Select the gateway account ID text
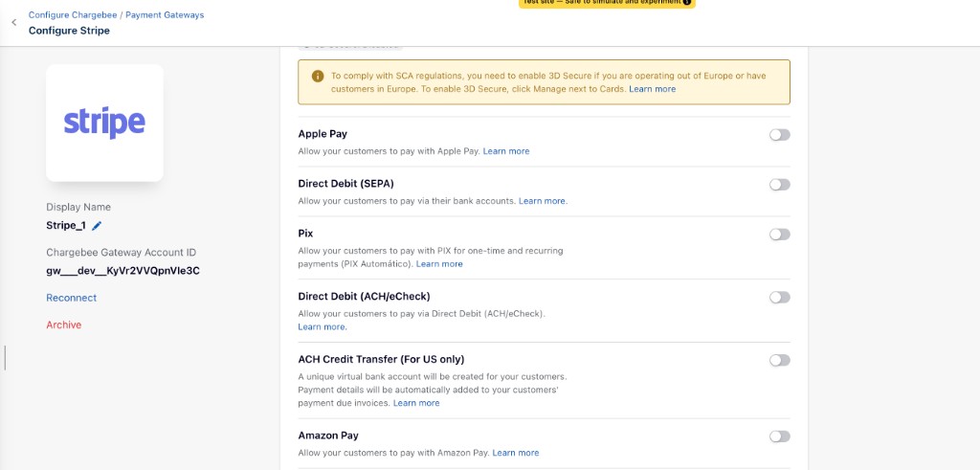This screenshot has height=470, width=980. (x=123, y=271)
